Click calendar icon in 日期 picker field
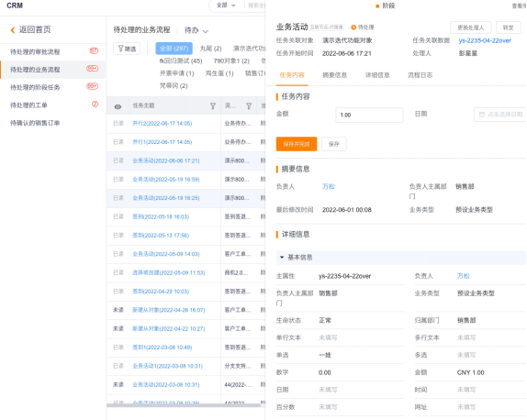The image size is (527, 420). [x=481, y=115]
